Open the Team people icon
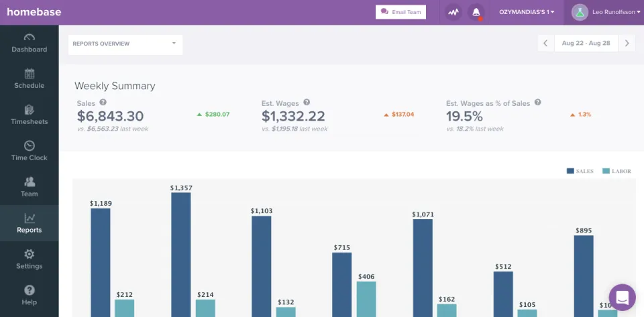This screenshot has width=644, height=317. coord(29,182)
